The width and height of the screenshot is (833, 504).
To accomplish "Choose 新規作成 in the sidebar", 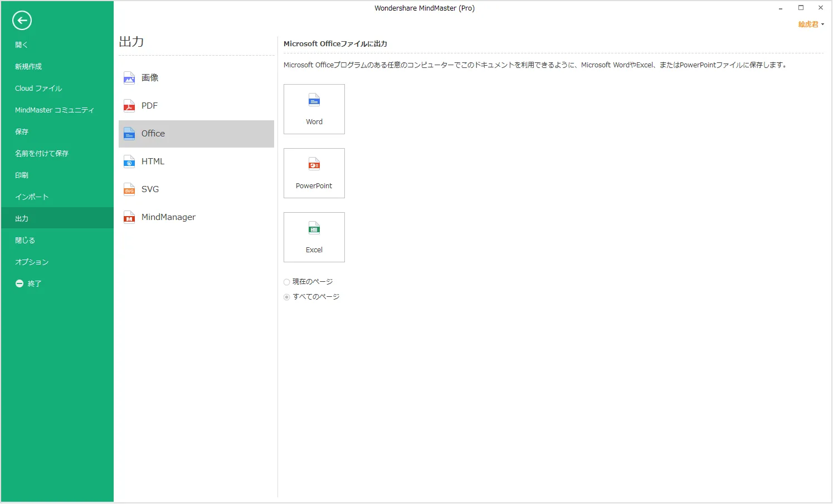I will (57, 66).
